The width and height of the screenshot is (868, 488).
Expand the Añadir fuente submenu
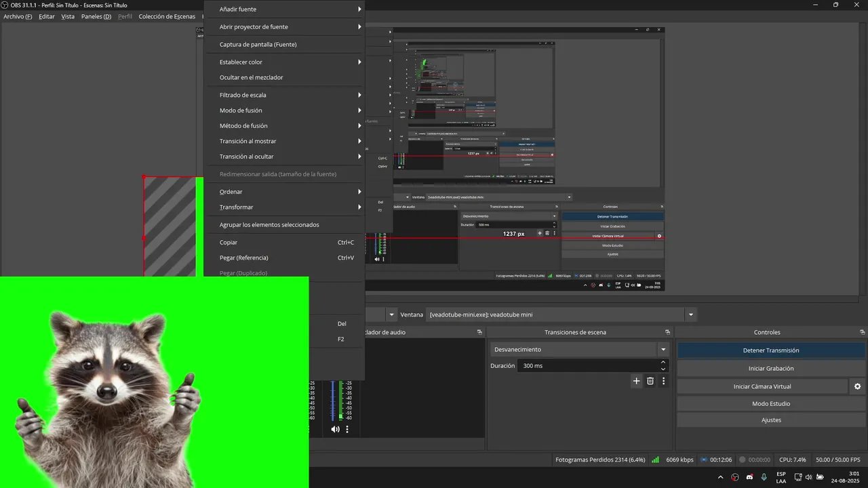pyautogui.click(x=284, y=9)
